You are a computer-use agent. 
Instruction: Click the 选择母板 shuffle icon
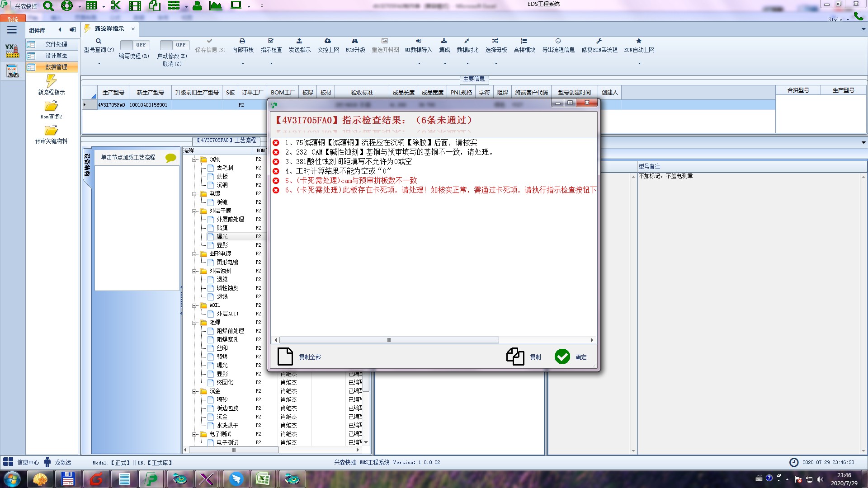pyautogui.click(x=495, y=41)
